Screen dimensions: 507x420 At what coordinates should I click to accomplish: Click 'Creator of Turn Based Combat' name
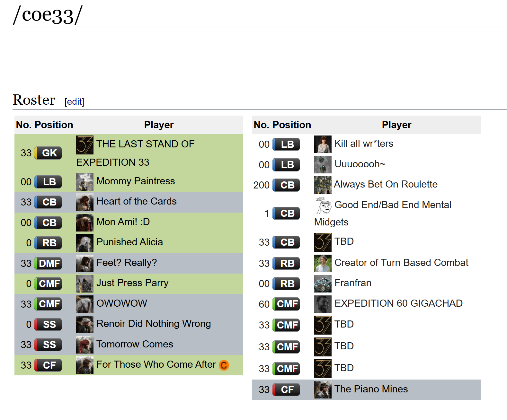pos(401,263)
